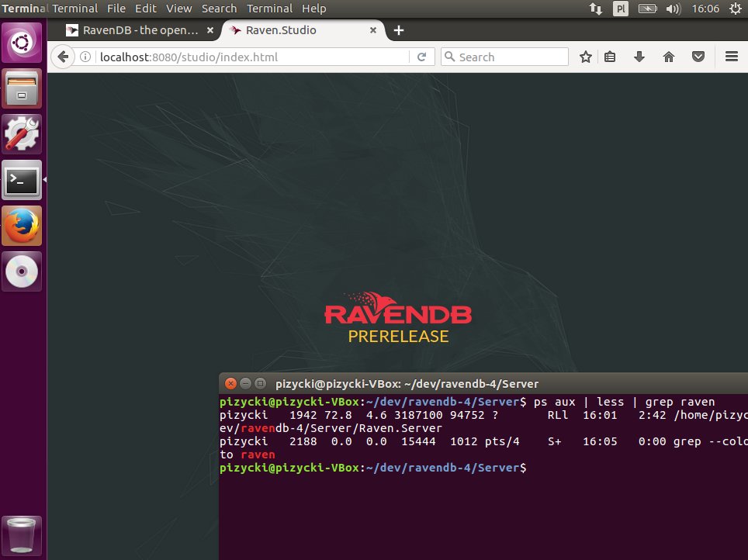Show your bookmarks list icon
Image resolution: width=748 pixels, height=560 pixels.
pos(610,57)
